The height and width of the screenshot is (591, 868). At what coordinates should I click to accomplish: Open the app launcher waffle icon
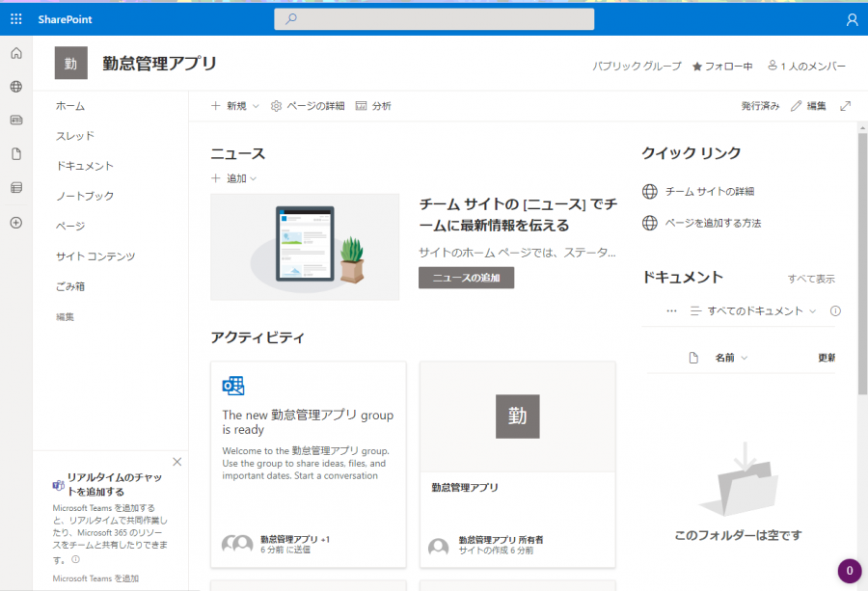(x=15, y=19)
